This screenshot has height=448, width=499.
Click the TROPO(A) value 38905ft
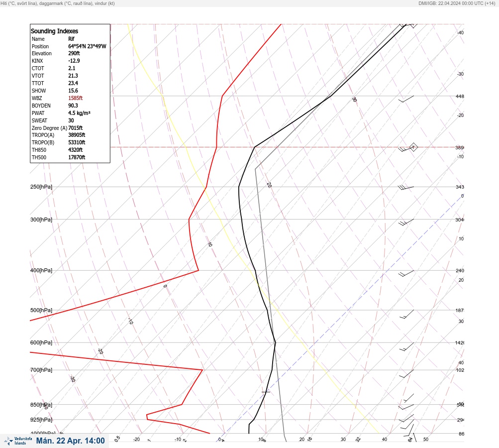coord(77,135)
